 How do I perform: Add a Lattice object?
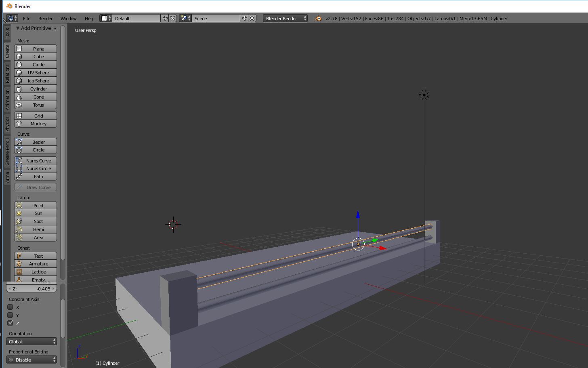pyautogui.click(x=36, y=272)
